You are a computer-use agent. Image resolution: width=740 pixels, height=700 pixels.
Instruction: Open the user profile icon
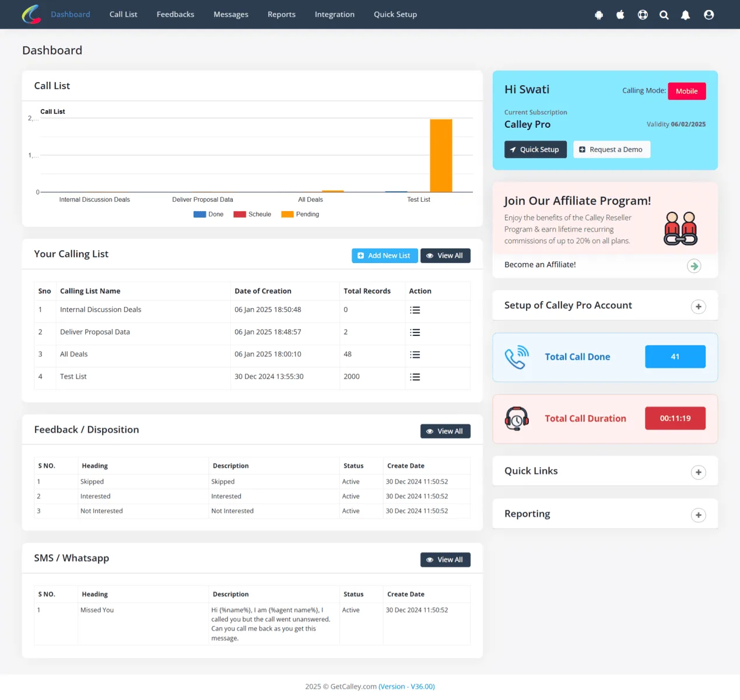coord(709,15)
